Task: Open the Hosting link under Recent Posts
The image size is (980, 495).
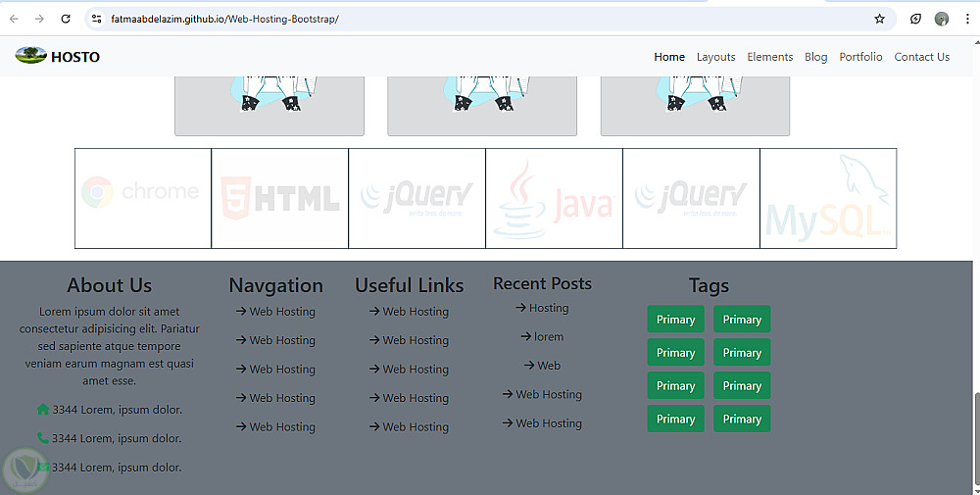Action: 542,308
